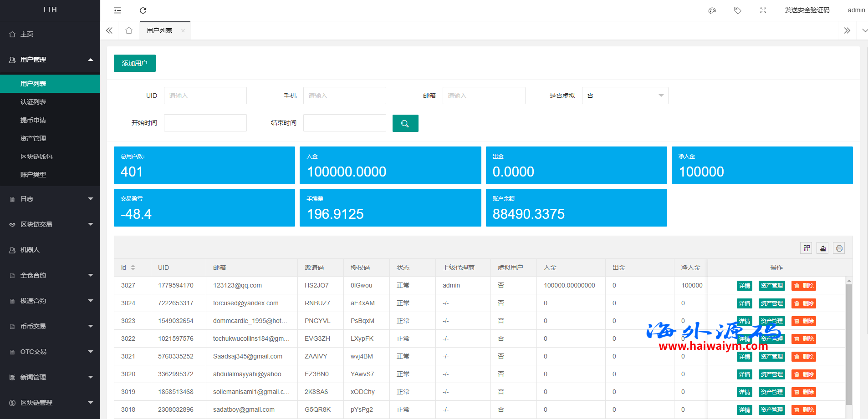
Task: Open 提币申请 in the sidebar
Action: pos(33,120)
